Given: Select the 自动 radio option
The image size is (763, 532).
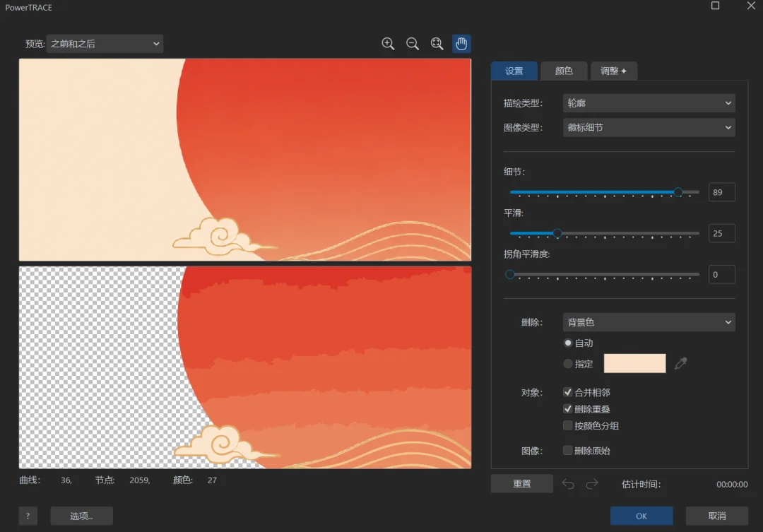Looking at the screenshot, I should (x=567, y=343).
